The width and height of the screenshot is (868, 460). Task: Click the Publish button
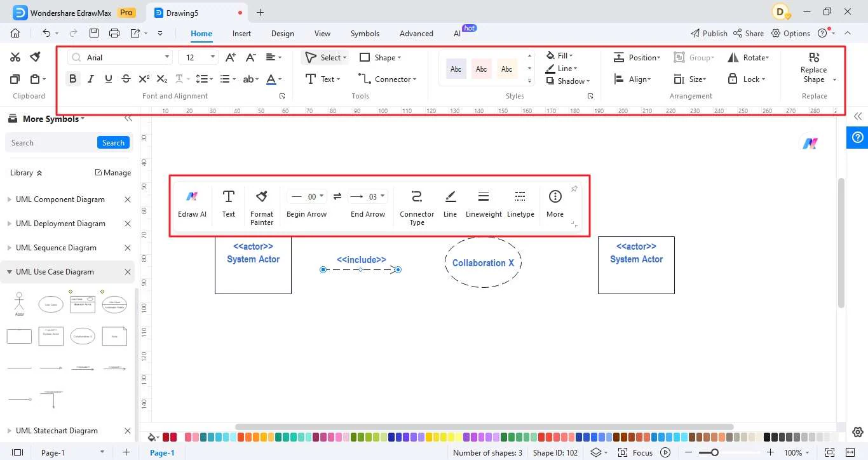click(709, 33)
